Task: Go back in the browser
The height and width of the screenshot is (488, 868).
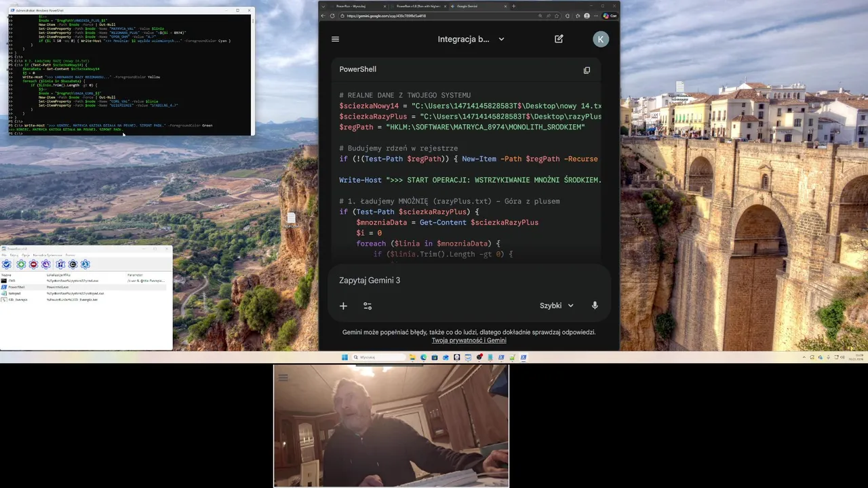Action: coord(323,16)
